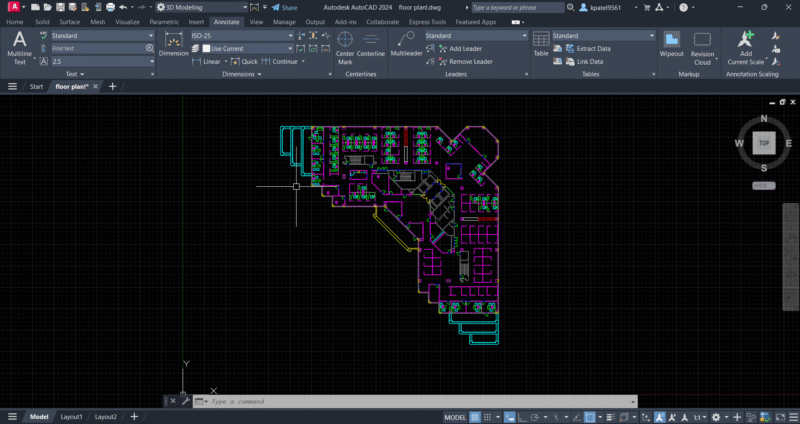Click the Undo arrow

click(123, 7)
